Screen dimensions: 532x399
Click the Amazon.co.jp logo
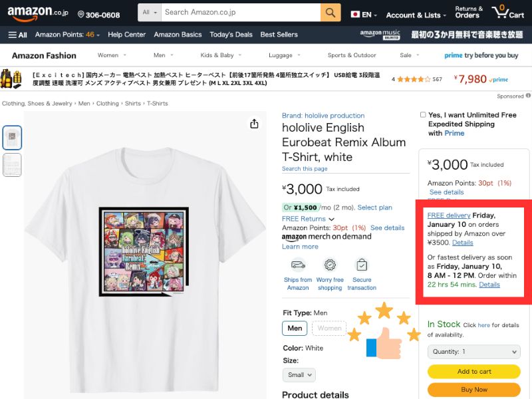[x=36, y=13]
